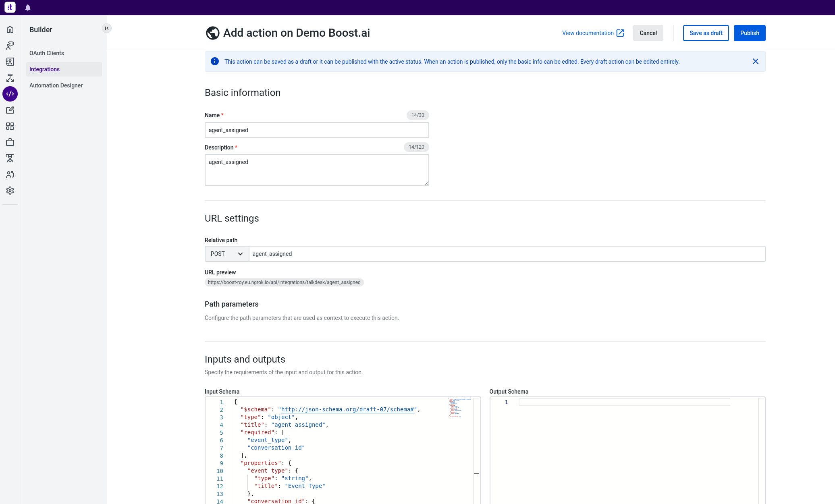Click the info icon in the banner

tap(215, 61)
